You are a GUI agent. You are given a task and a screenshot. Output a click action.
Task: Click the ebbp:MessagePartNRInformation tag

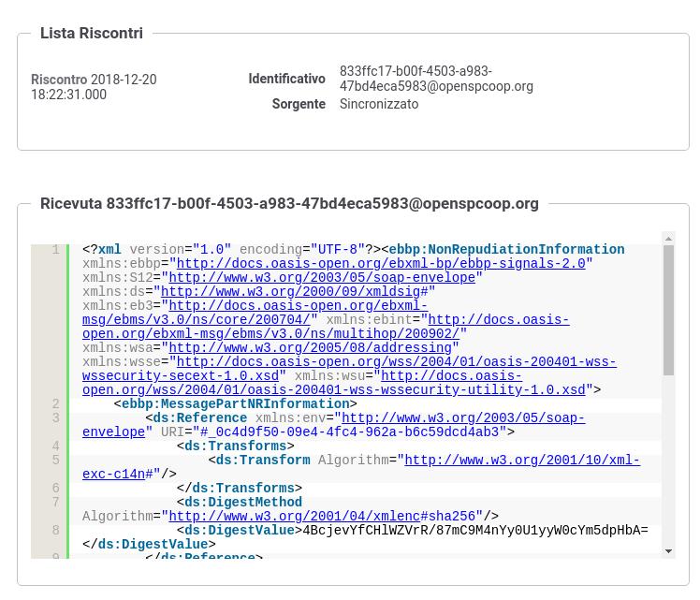tap(236, 403)
